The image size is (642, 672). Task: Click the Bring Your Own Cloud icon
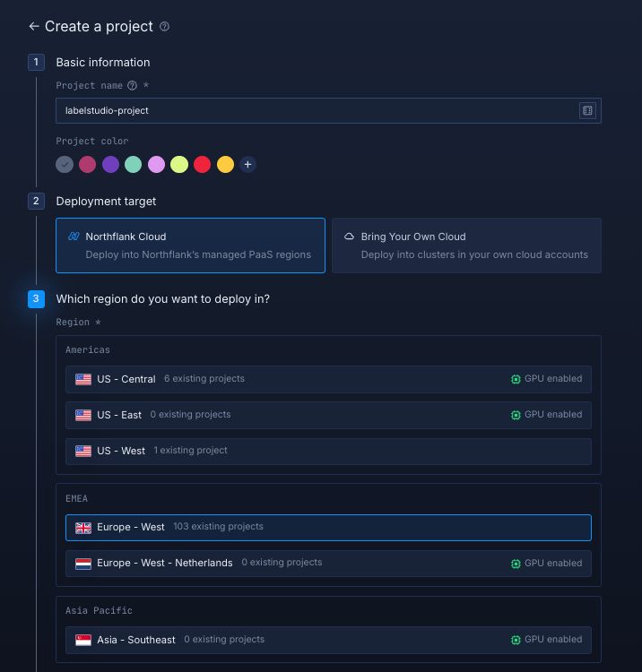click(349, 237)
